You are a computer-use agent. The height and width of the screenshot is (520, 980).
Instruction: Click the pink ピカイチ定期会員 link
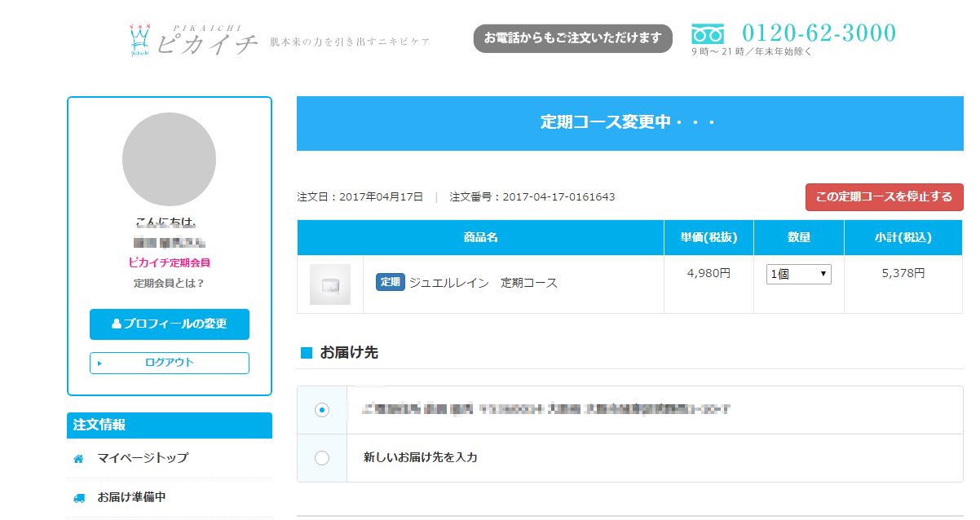pos(169,262)
